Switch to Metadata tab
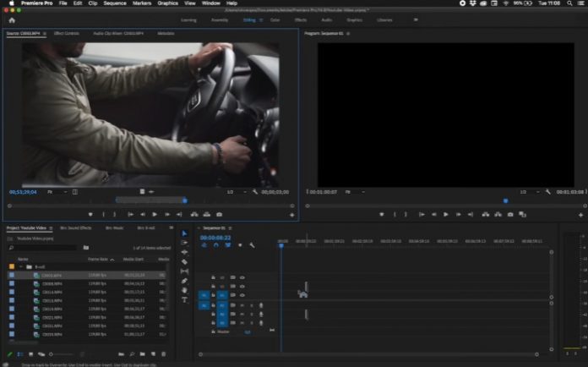 coord(166,33)
